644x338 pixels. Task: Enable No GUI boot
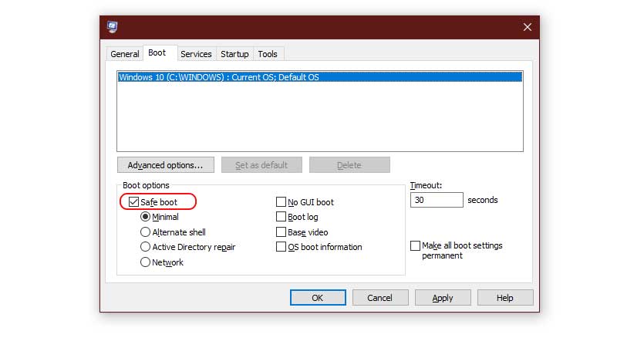pyautogui.click(x=281, y=202)
